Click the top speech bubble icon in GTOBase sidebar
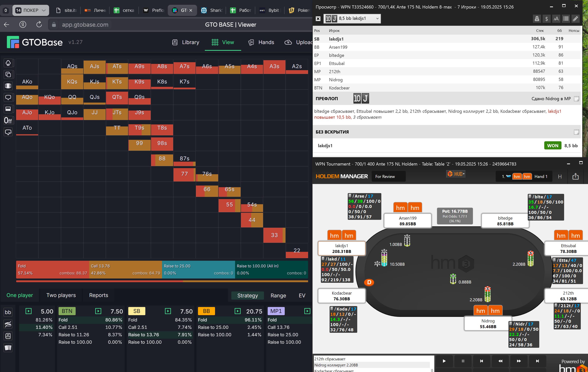This screenshot has height=372, width=588. (8, 98)
